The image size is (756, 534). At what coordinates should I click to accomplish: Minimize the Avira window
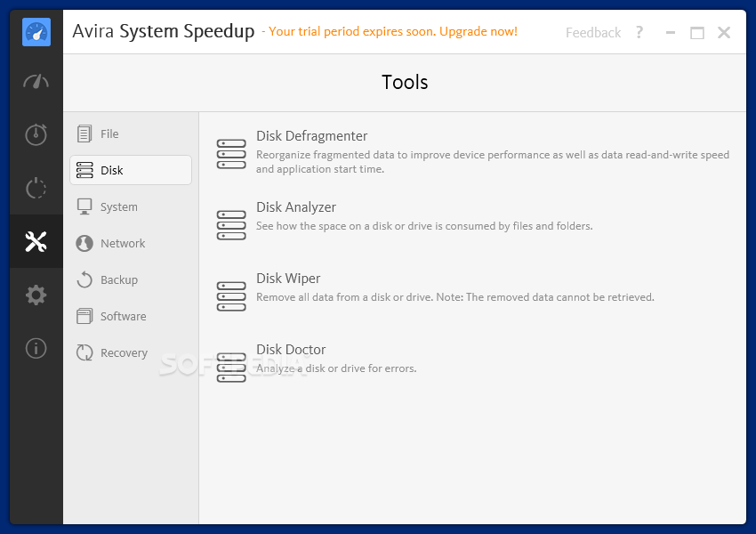[x=671, y=32]
